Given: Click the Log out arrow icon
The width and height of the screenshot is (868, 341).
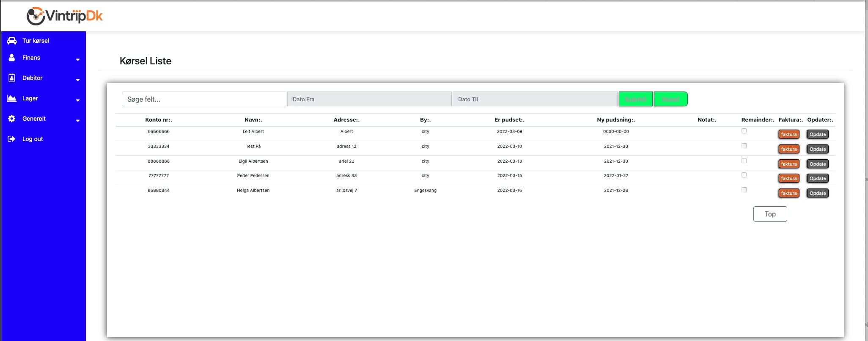Looking at the screenshot, I should coord(12,139).
